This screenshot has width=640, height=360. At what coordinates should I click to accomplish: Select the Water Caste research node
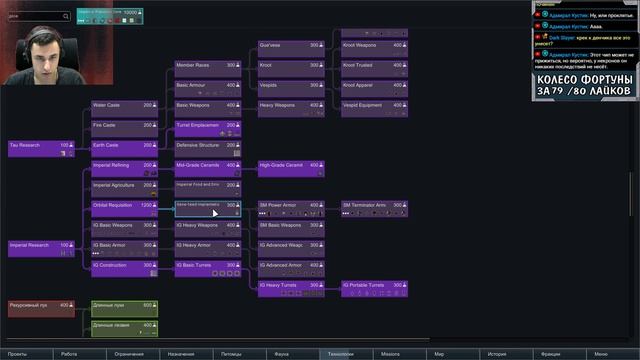(x=124, y=109)
